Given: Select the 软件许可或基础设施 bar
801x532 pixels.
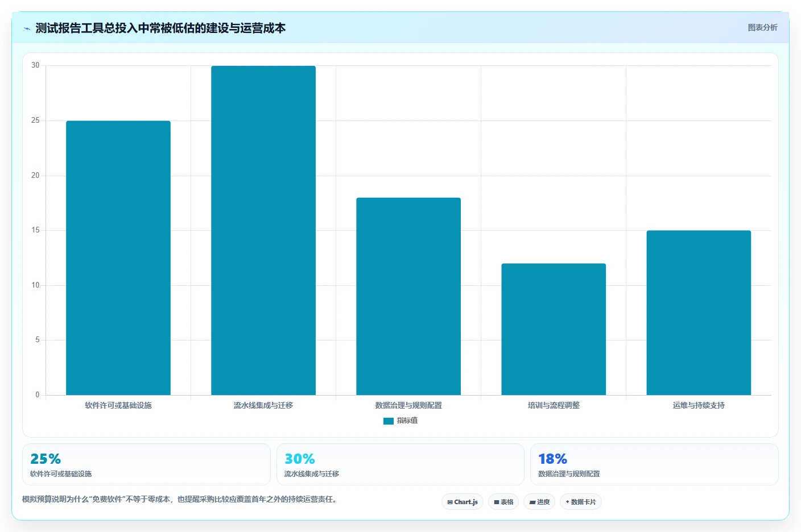Looking at the screenshot, I should [x=118, y=258].
